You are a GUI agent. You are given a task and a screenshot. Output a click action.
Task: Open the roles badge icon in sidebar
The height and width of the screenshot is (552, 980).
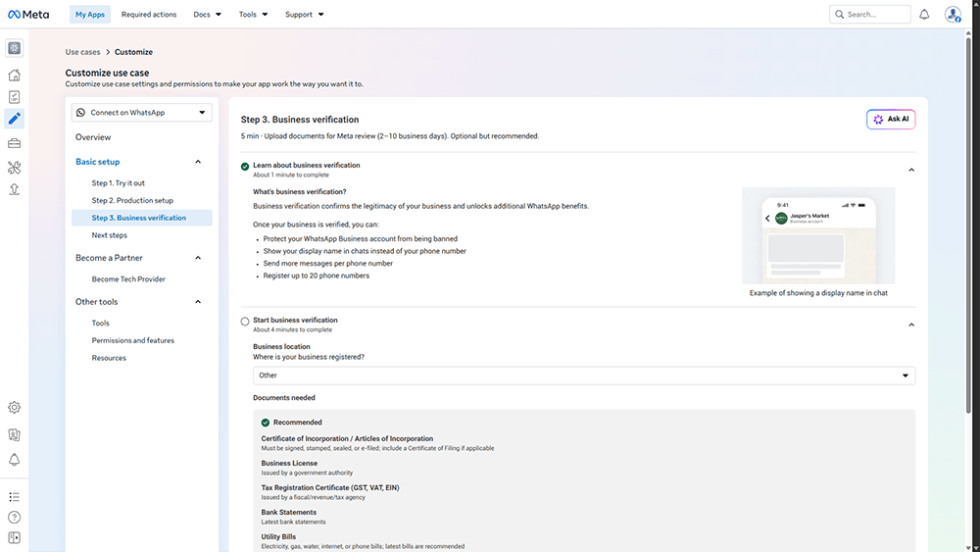click(x=15, y=434)
